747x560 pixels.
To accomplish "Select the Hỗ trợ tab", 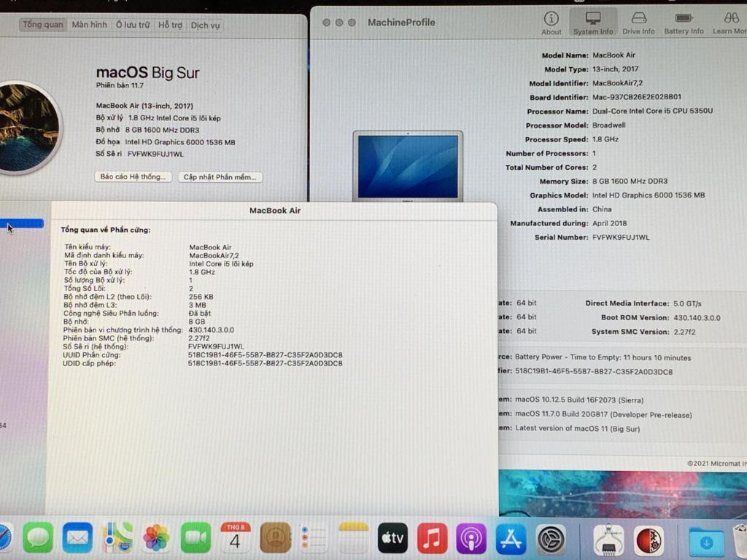I will tap(170, 26).
